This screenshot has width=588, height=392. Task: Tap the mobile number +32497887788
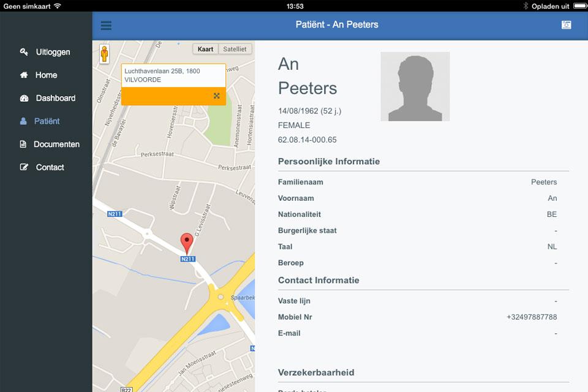[532, 317]
